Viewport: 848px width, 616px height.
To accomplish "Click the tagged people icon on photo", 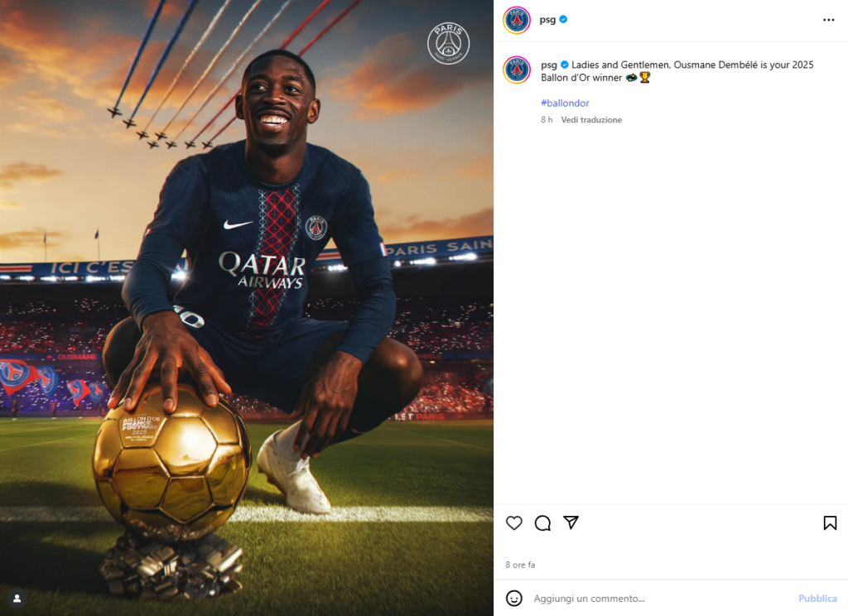I will pos(17,598).
